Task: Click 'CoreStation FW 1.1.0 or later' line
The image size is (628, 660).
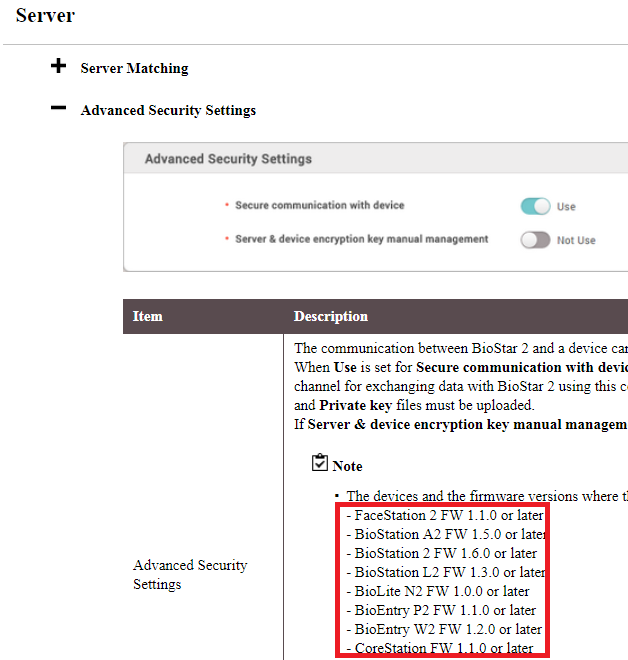Action: click(440, 648)
